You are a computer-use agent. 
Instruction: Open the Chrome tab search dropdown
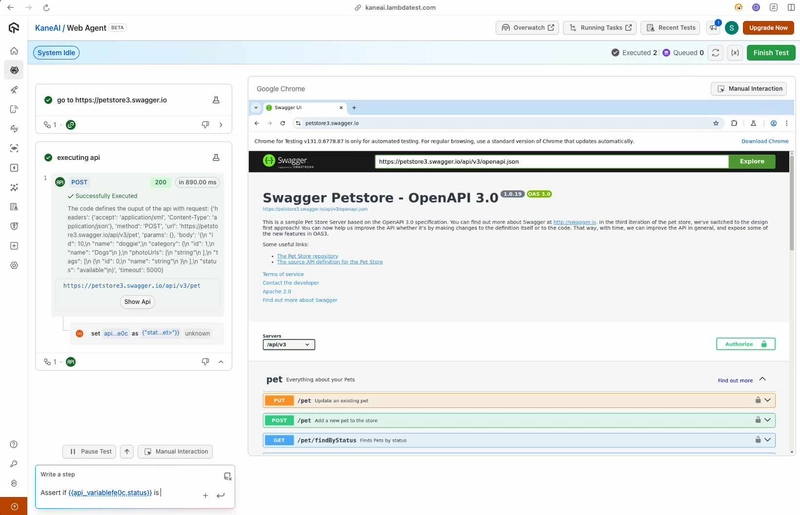coord(256,108)
